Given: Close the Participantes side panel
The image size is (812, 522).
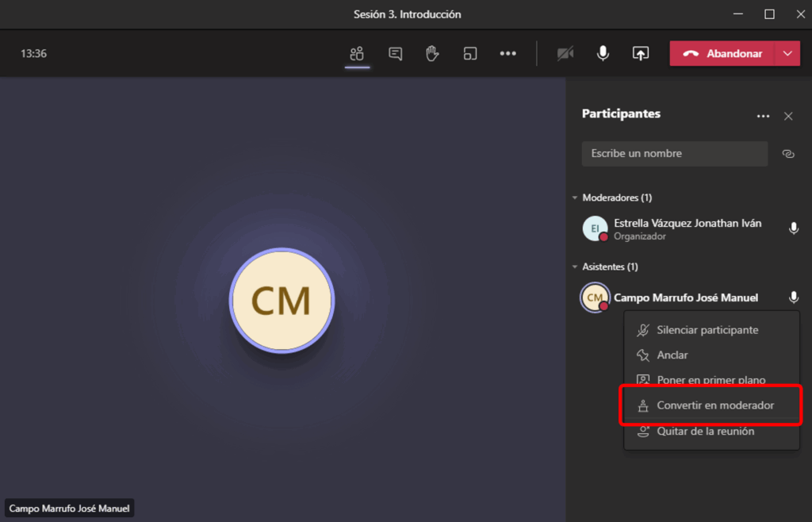Looking at the screenshot, I should click(788, 117).
